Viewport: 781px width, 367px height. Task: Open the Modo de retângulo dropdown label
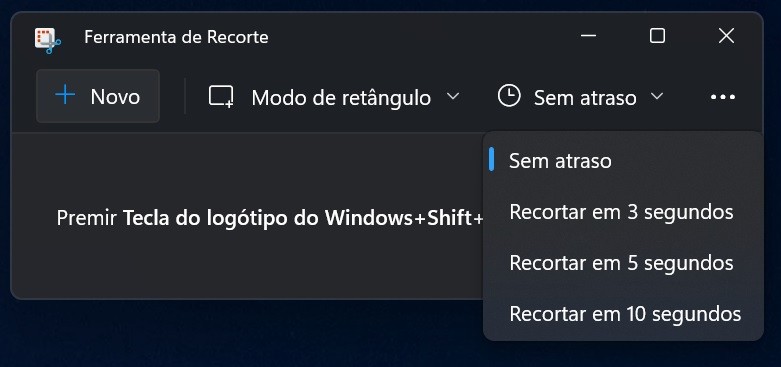pyautogui.click(x=341, y=98)
